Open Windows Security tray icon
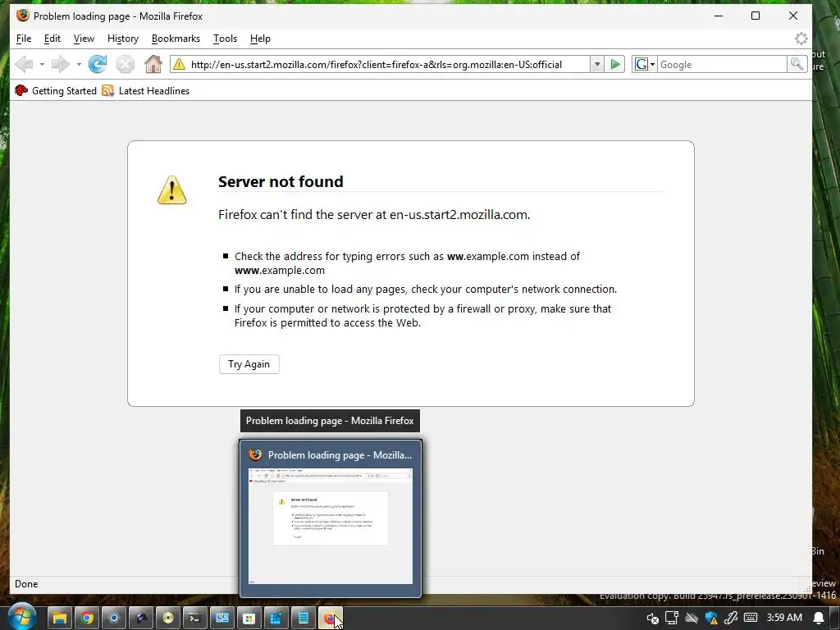The image size is (840, 630). [x=711, y=619]
